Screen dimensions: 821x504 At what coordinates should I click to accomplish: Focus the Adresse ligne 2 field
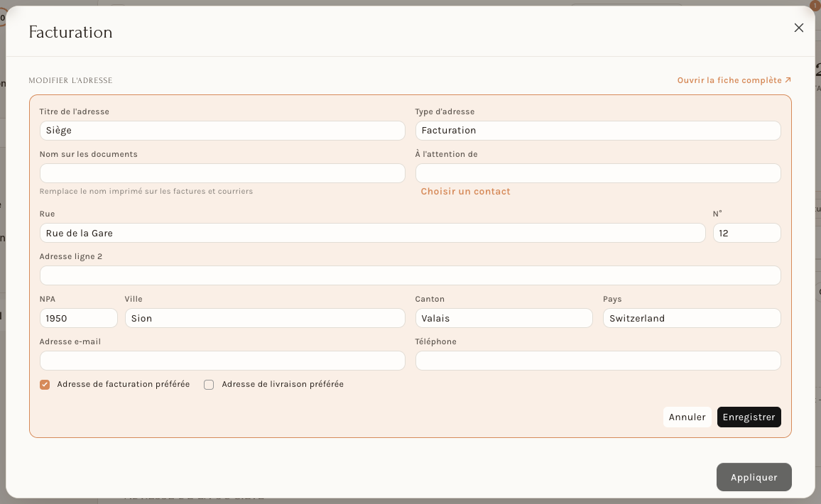coord(410,276)
